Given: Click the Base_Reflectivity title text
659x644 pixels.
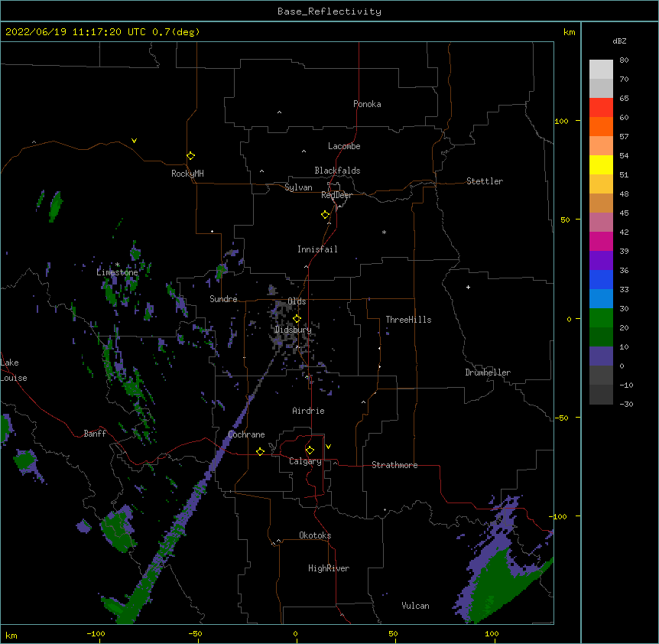Looking at the screenshot, I should [x=329, y=11].
